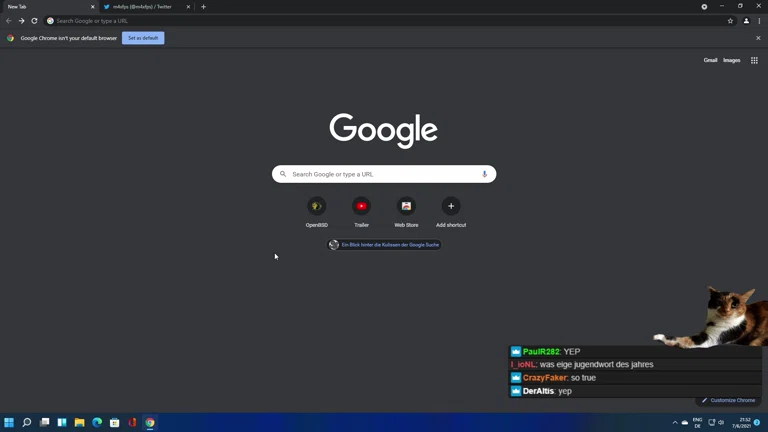Viewport: 768px width, 432px height.
Task: Open the Web Store shortcut
Action: tap(406, 212)
